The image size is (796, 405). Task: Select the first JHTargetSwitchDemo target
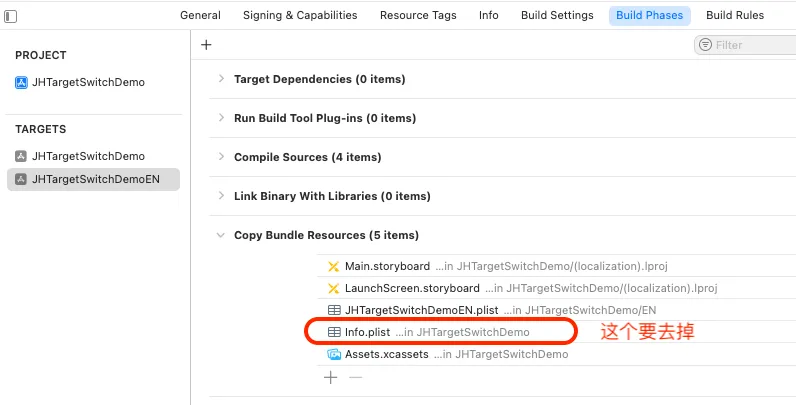point(88,156)
